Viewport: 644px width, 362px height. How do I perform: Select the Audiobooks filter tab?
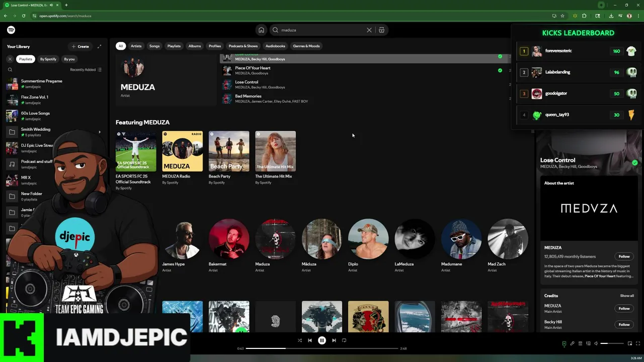(275, 46)
